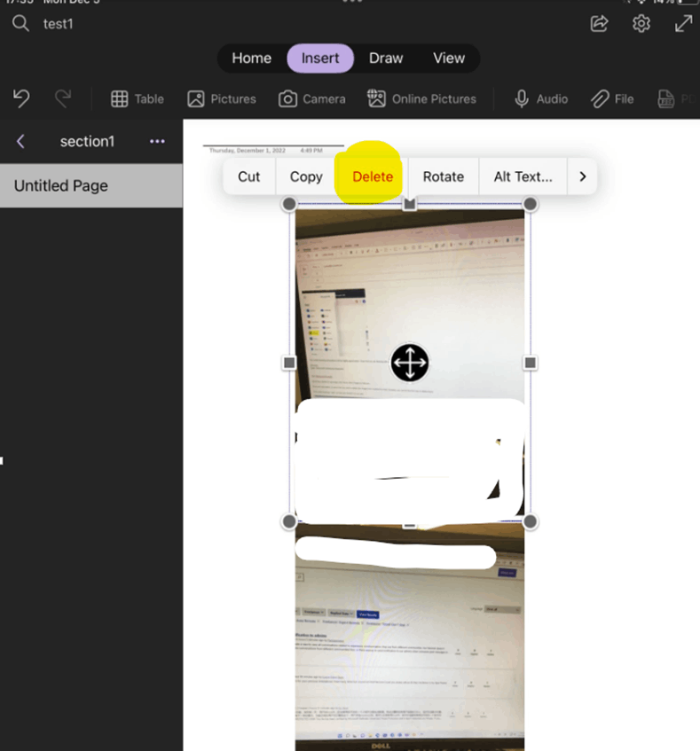Open the Camera insert option
The image size is (700, 751).
pyautogui.click(x=312, y=99)
